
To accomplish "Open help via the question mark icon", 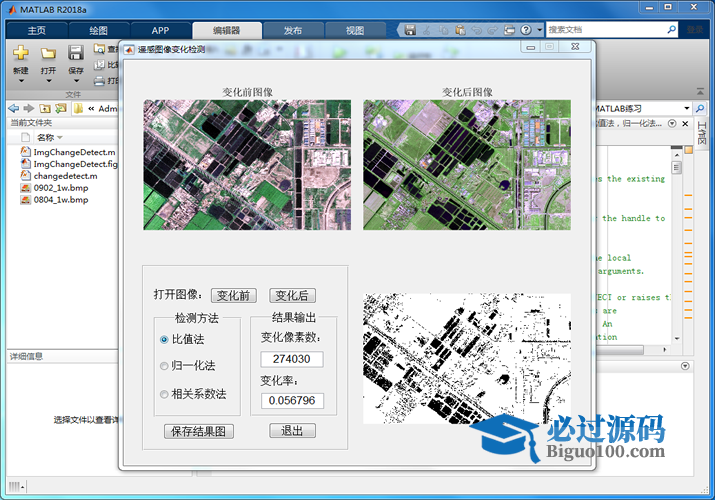I will 526,30.
